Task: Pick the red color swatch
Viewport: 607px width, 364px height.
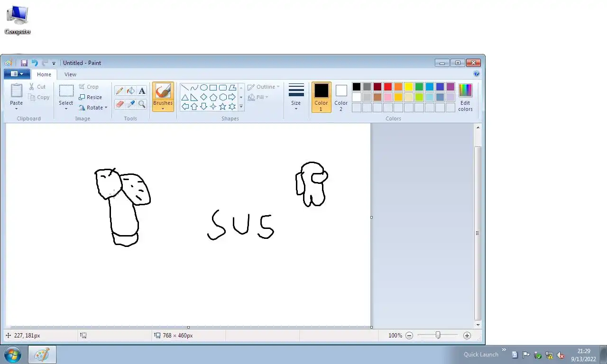Action: coord(388,87)
